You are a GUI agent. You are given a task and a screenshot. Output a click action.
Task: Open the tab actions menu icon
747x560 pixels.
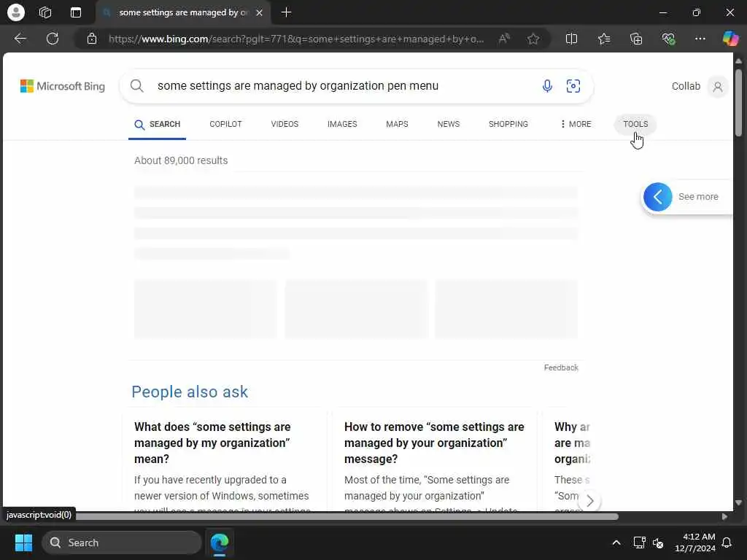point(76,12)
